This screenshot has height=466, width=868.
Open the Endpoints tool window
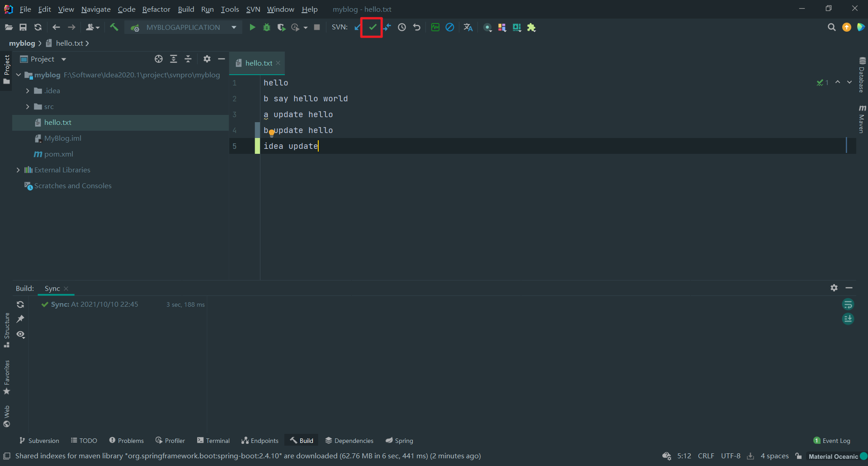click(260, 441)
